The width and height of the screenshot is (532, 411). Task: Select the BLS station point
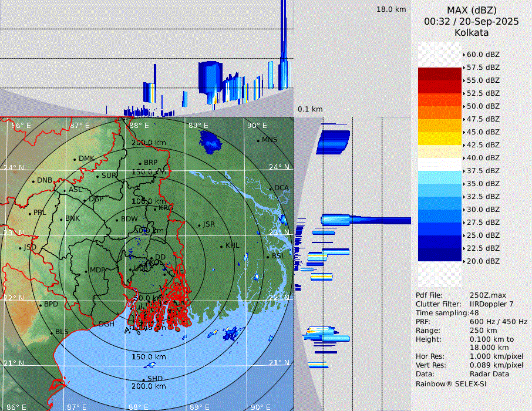[x=52, y=332]
